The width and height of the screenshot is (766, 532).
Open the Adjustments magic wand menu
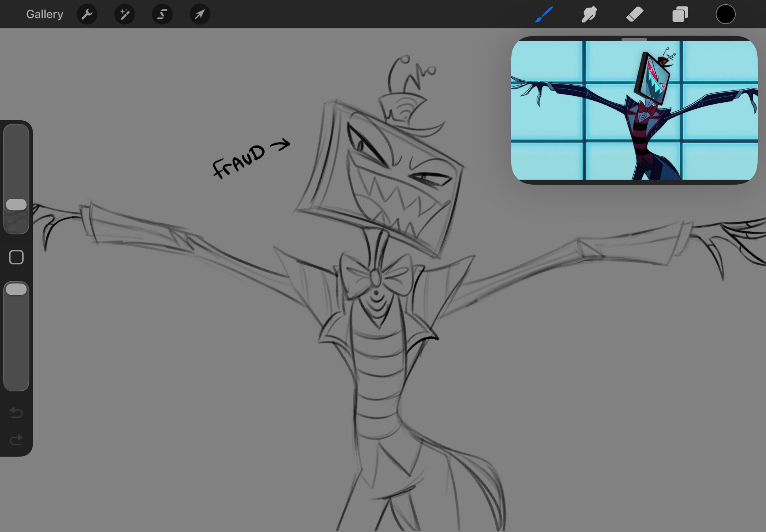pos(124,15)
